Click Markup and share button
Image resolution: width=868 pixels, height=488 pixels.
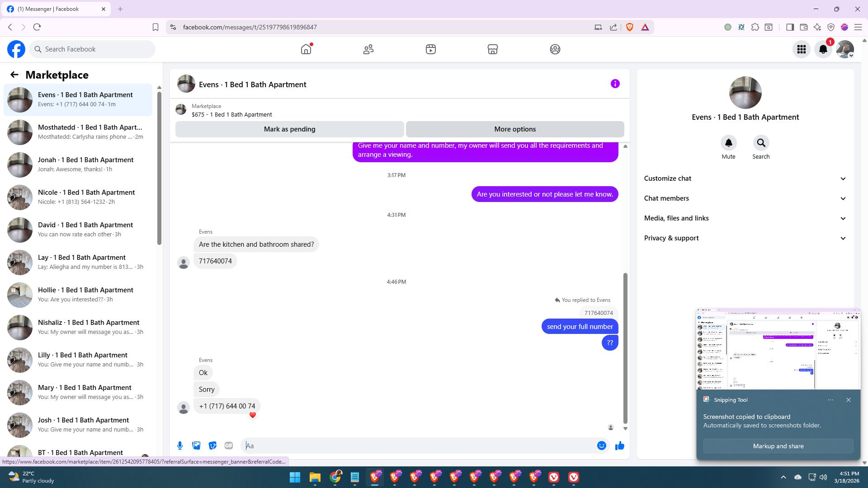778,446
